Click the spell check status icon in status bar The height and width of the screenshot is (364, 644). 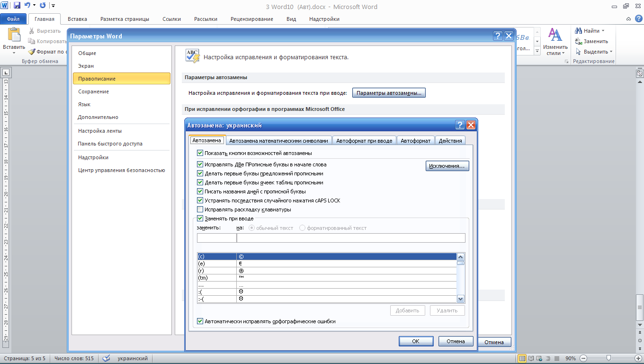pyautogui.click(x=107, y=358)
